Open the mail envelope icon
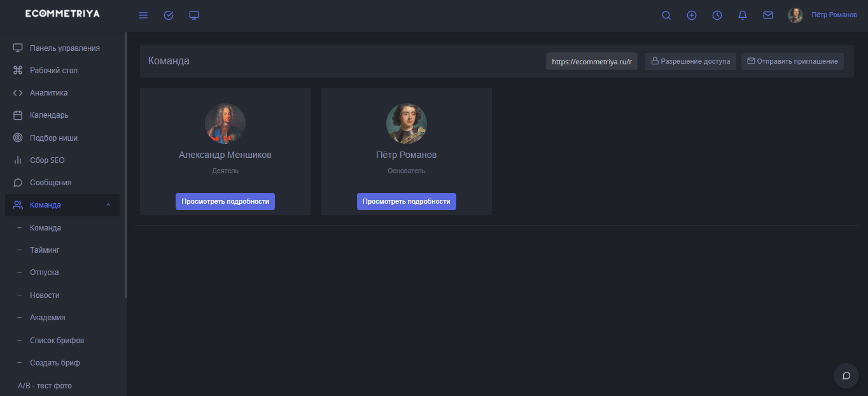This screenshot has height=396, width=868. coord(768,15)
